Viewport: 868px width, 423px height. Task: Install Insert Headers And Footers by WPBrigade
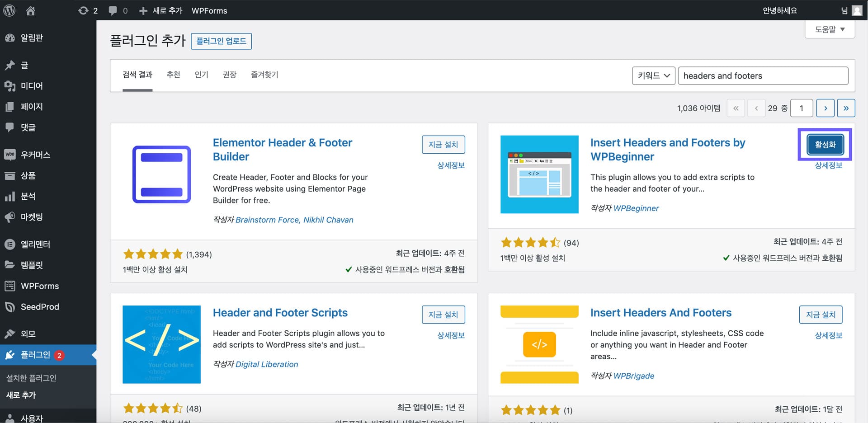[x=821, y=315]
